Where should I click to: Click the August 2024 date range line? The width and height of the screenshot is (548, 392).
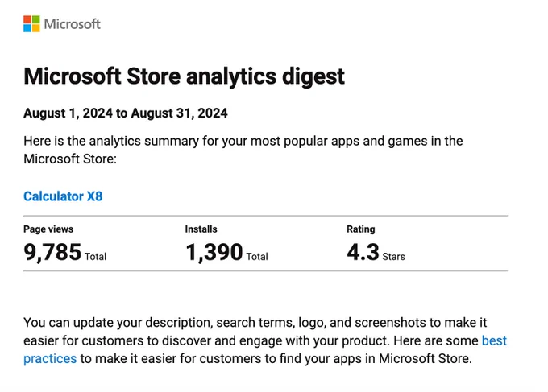(126, 113)
